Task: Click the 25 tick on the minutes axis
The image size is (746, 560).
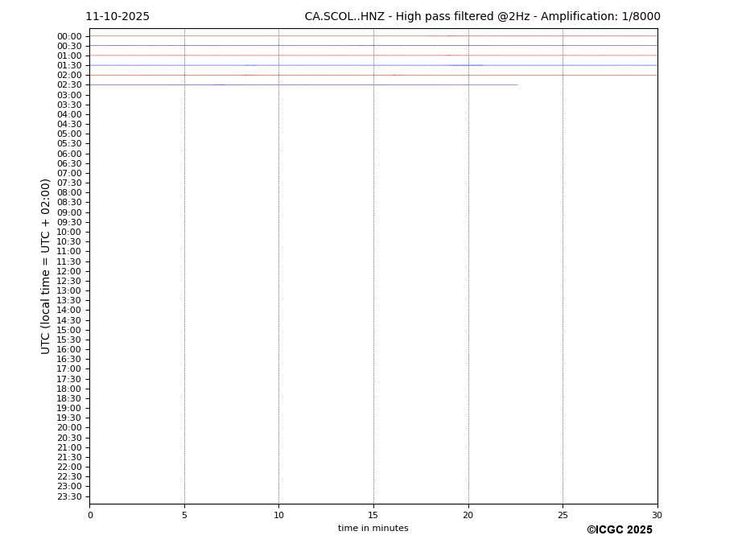Action: [x=563, y=515]
